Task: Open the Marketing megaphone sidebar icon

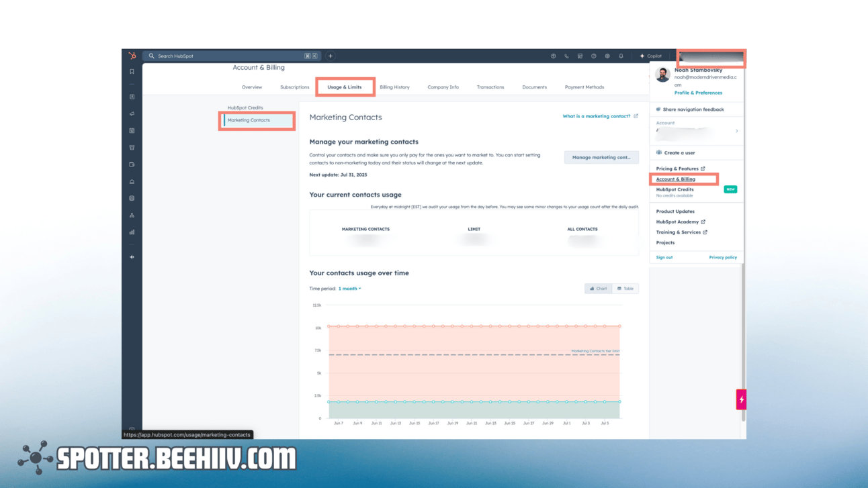Action: (132, 114)
